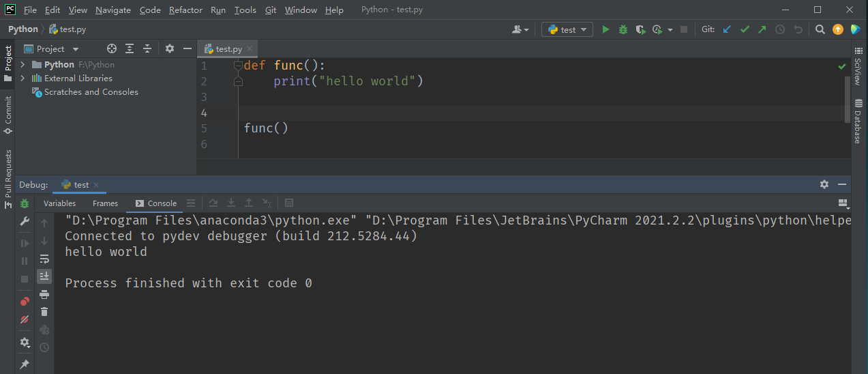
Task: Toggle scroll to end in console
Action: coord(44,276)
